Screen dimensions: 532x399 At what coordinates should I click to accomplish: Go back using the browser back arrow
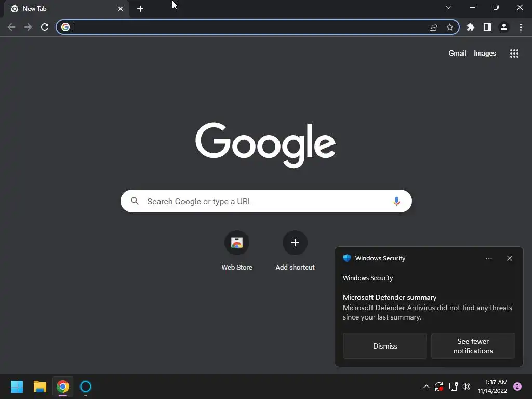[11, 27]
